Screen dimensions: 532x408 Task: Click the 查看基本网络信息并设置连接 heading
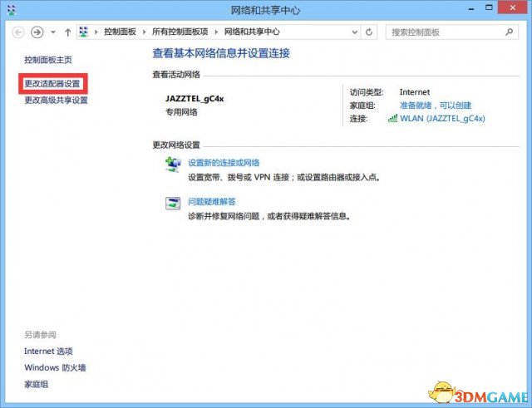click(221, 53)
